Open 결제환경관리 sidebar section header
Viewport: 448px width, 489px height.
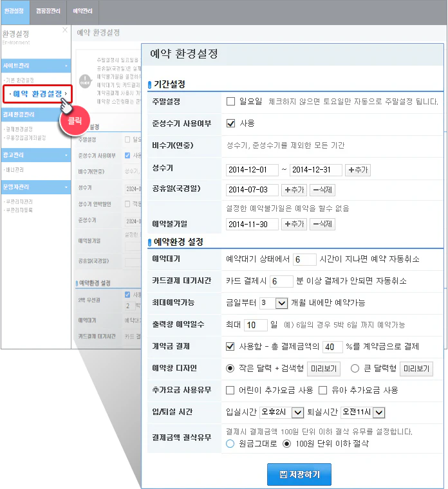coord(36,115)
